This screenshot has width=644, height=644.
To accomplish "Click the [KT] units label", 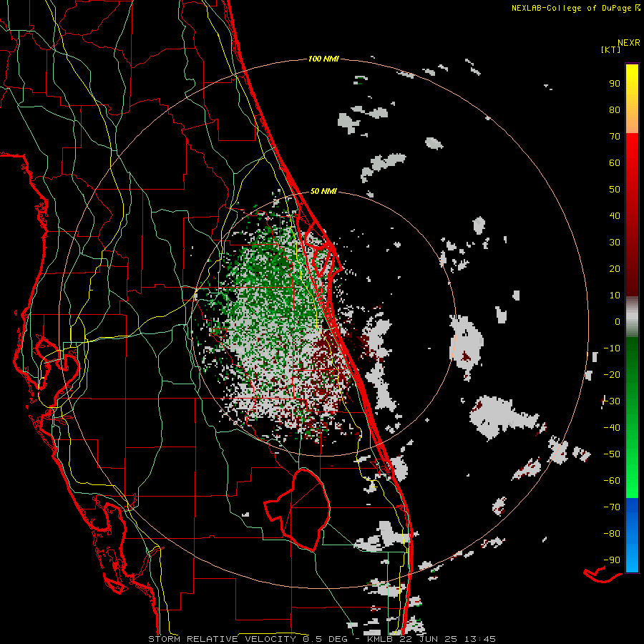I will [x=611, y=49].
